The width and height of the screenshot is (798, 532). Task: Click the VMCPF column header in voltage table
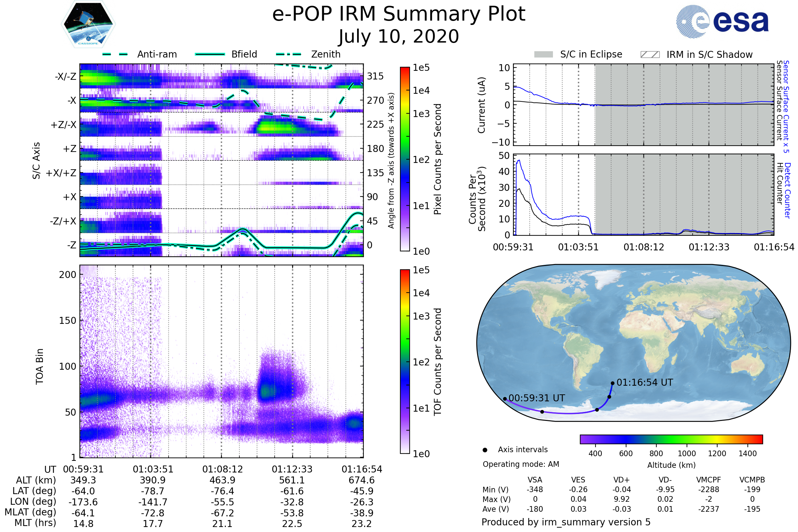click(x=709, y=480)
